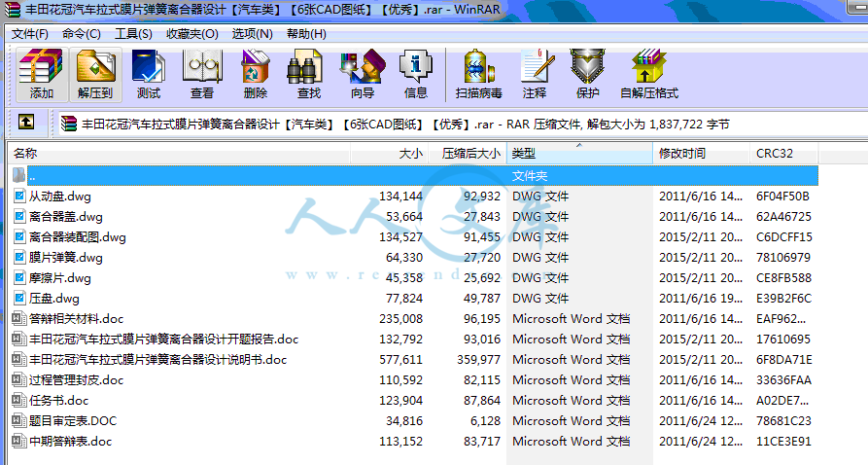Select the file 膜片弹簧.dwg
Screen dimensions: 868x465
[x=66, y=258]
